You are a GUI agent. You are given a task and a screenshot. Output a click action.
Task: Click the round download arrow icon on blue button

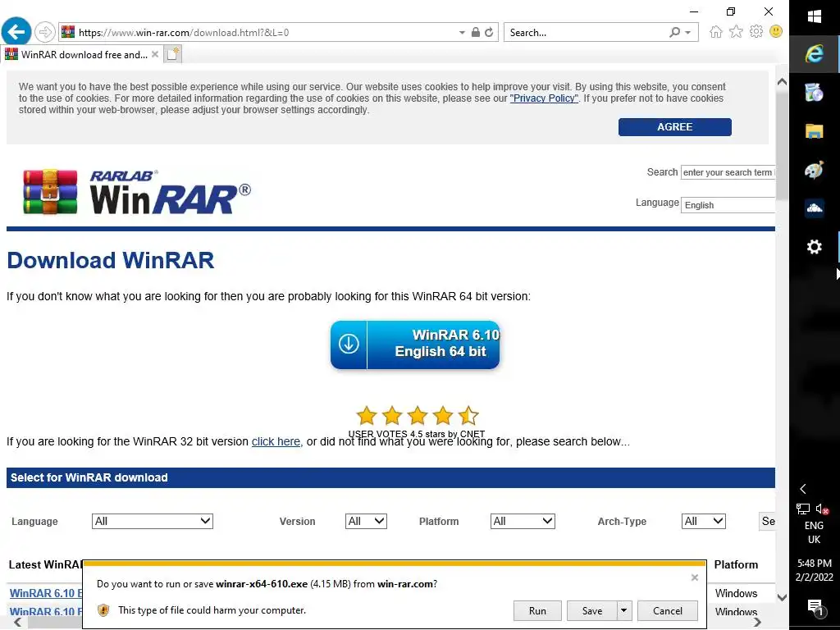click(349, 344)
